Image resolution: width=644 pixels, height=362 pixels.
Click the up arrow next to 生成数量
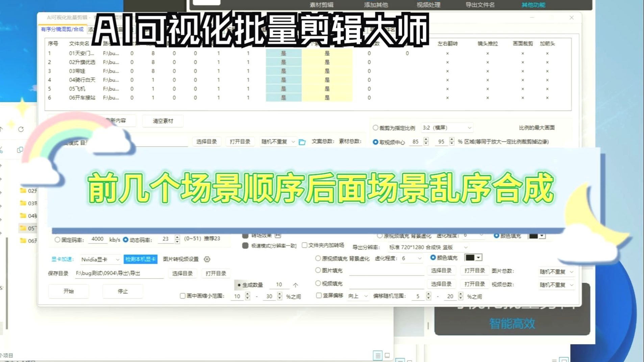(296, 285)
